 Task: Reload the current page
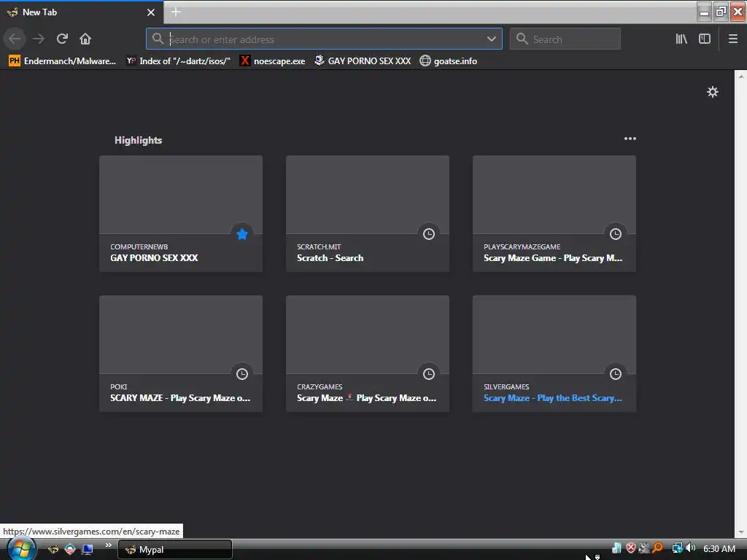(62, 39)
